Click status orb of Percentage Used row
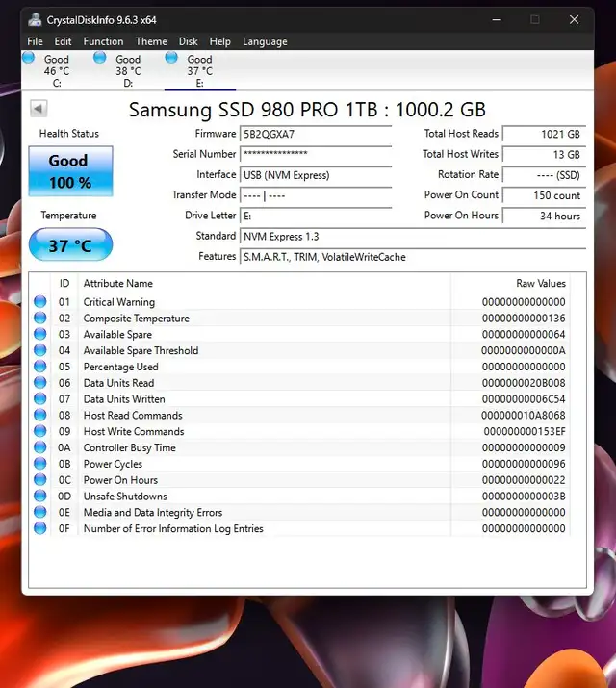This screenshot has height=688, width=616. pyautogui.click(x=39, y=367)
